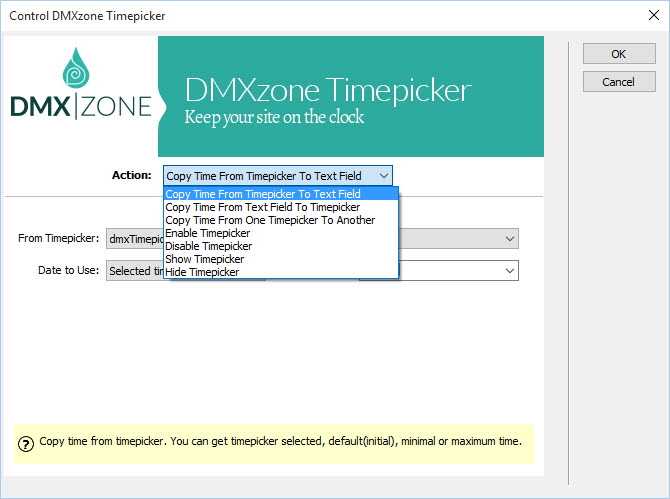Click the 'Keep your site on the clock' tagline
This screenshot has width=670, height=499.
point(274,117)
